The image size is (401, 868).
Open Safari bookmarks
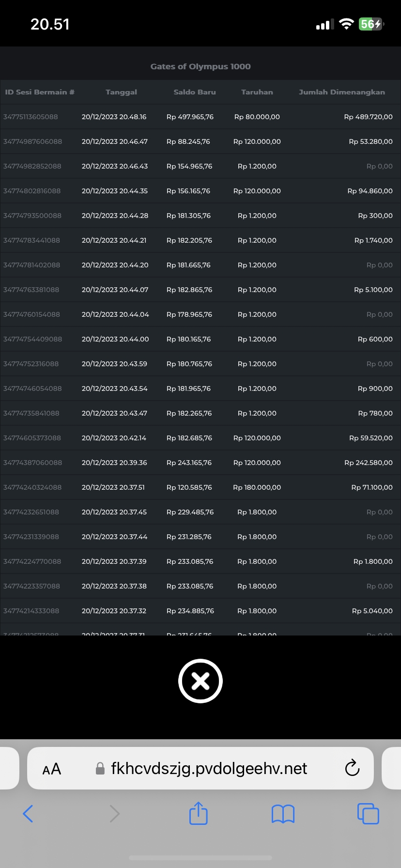(x=283, y=814)
